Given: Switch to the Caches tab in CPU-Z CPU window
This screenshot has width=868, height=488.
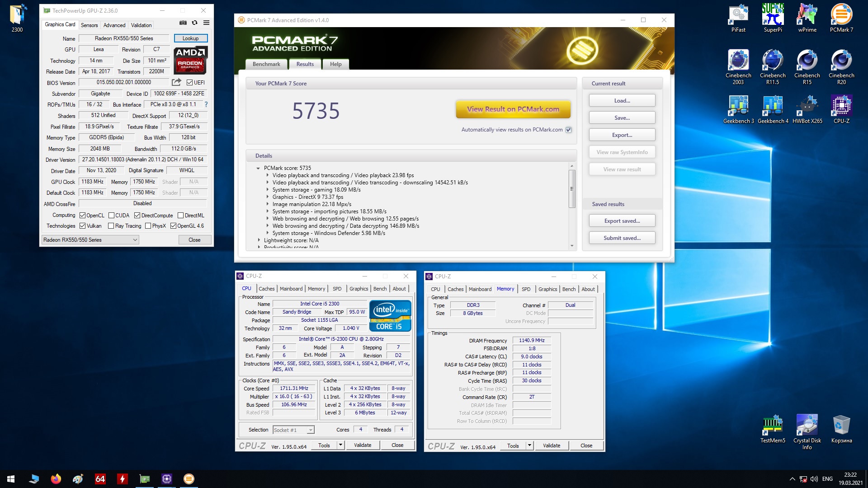Looking at the screenshot, I should click(x=266, y=289).
